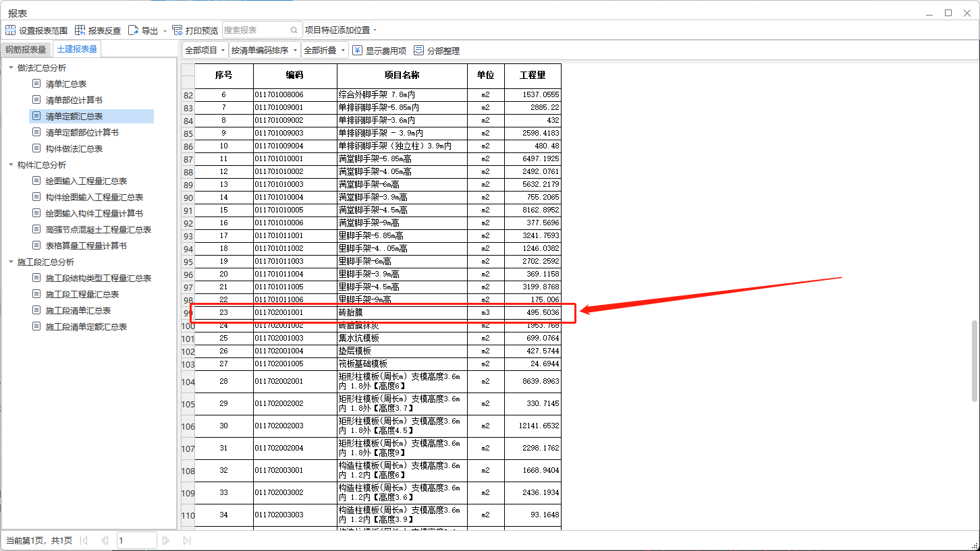The image size is (980, 551).
Task: Click document icon beside 清单汇总表
Action: [x=36, y=84]
